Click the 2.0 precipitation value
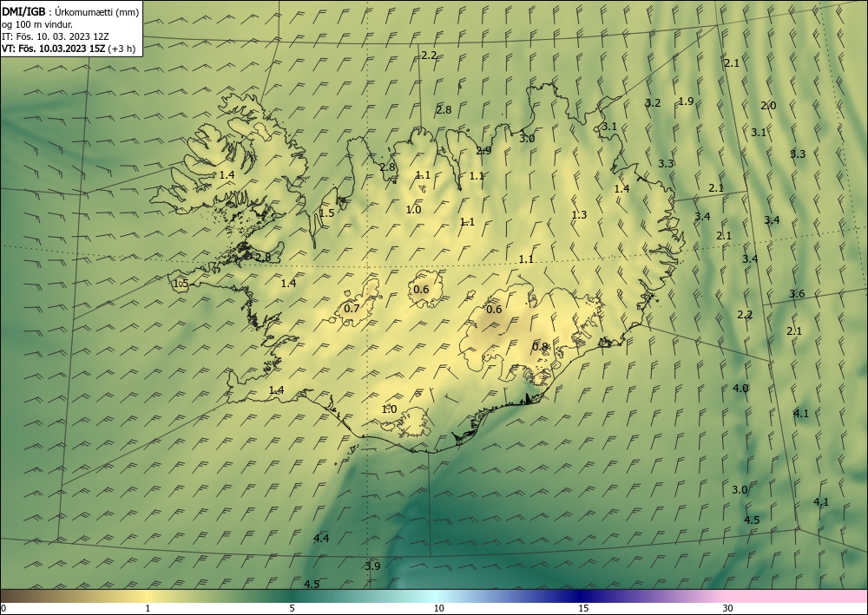The width and height of the screenshot is (868, 615). point(768,106)
